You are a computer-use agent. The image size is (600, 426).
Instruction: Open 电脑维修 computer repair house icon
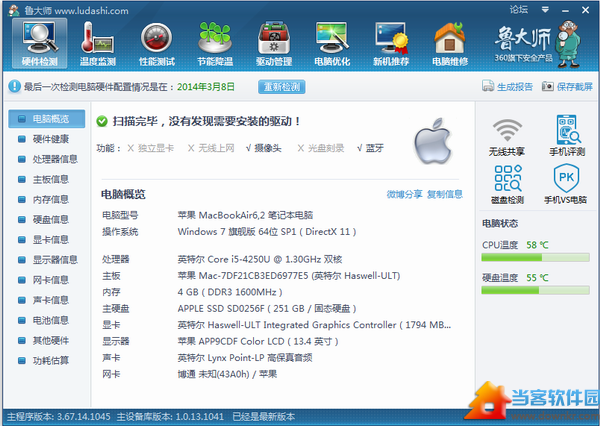click(450, 44)
